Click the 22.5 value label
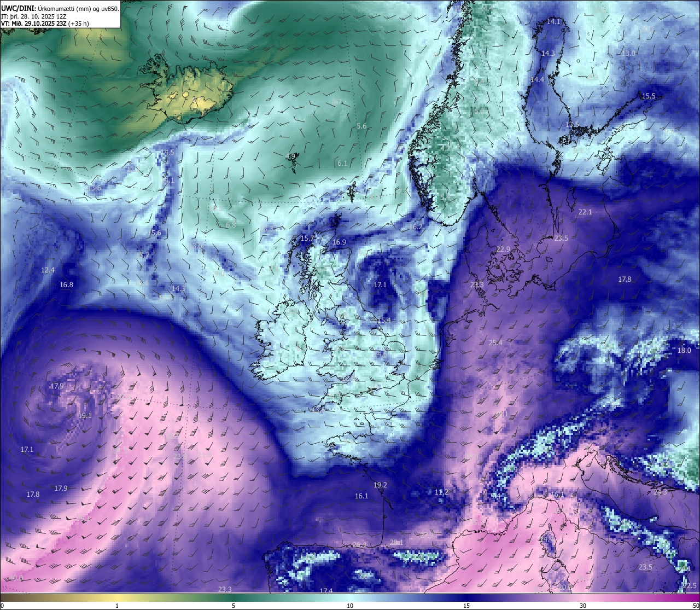700x610 pixels. click(x=690, y=585)
